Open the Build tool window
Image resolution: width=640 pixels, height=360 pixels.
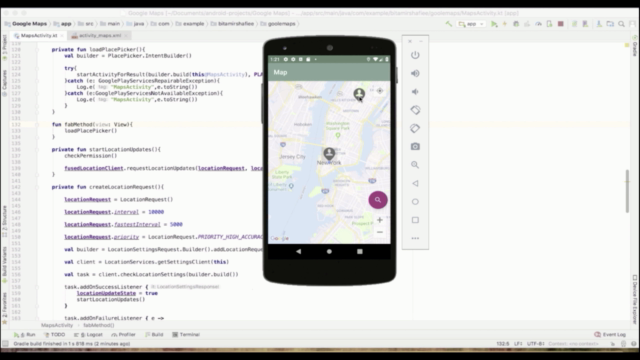154,335
